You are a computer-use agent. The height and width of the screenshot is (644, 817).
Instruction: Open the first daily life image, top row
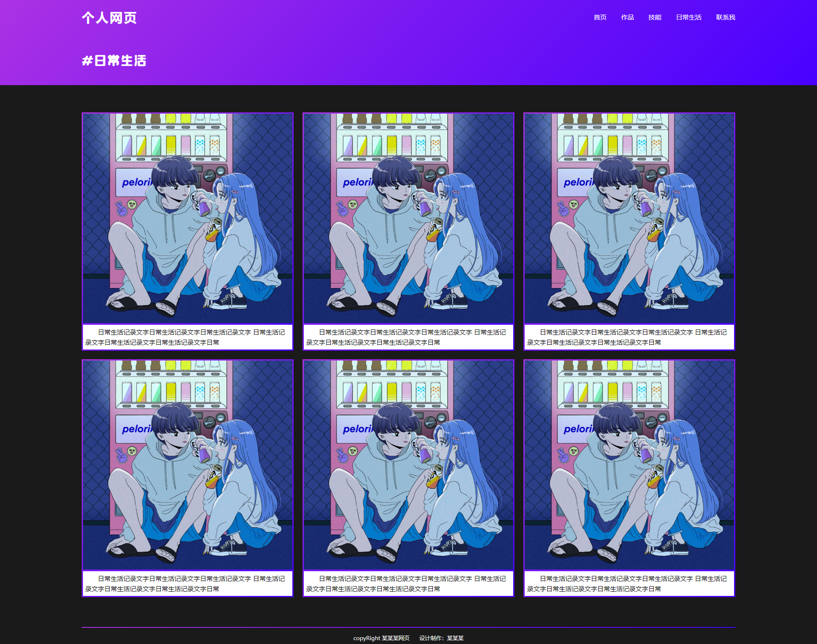(188, 218)
